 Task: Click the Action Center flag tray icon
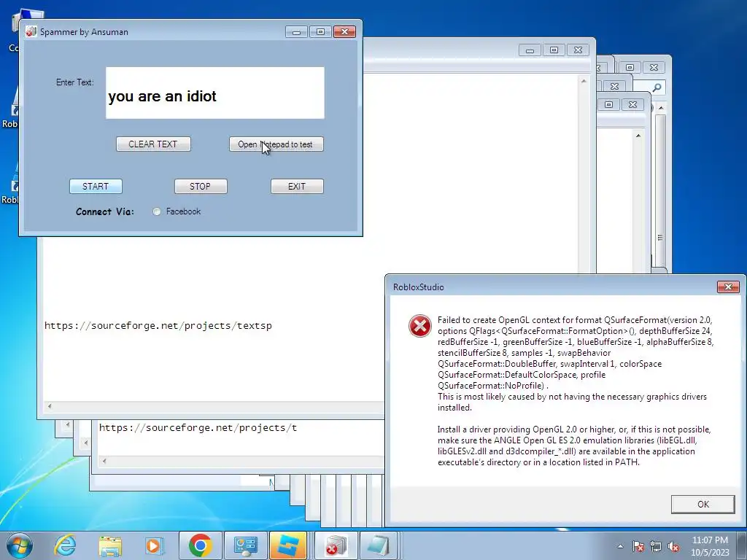638,546
